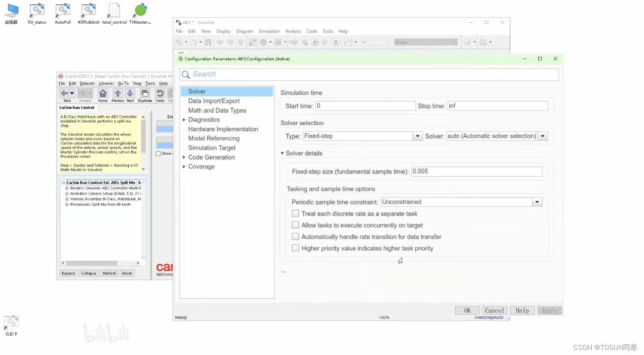This screenshot has height=355, width=644.
Task: Open the Library Browser icon in Simulink toolbar
Action: (x=252, y=42)
